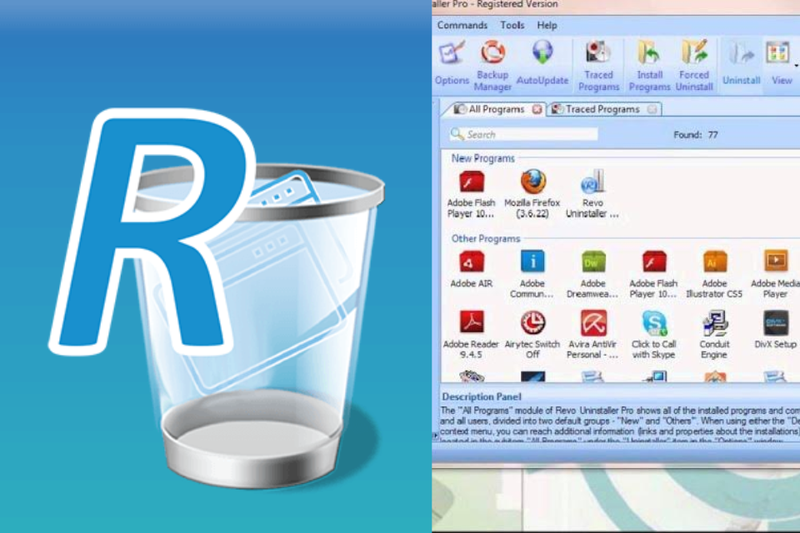Select Revo Uninstaller in New Programs
The image size is (800, 533).
(592, 194)
